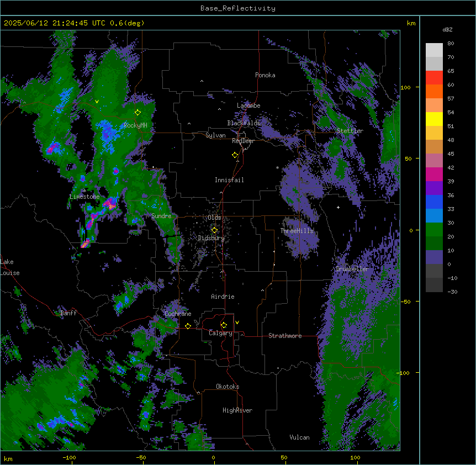Click the Cochrane label
This screenshot has height=465, width=476.
pos(178,314)
